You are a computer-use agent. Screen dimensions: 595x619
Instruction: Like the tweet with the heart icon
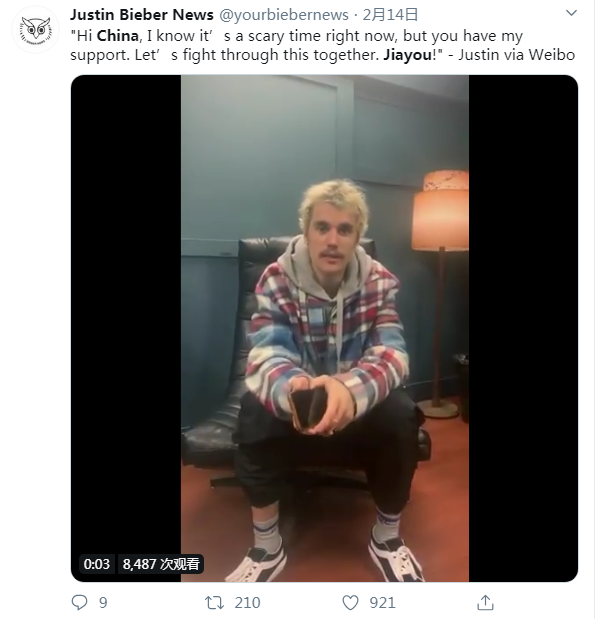click(x=350, y=603)
